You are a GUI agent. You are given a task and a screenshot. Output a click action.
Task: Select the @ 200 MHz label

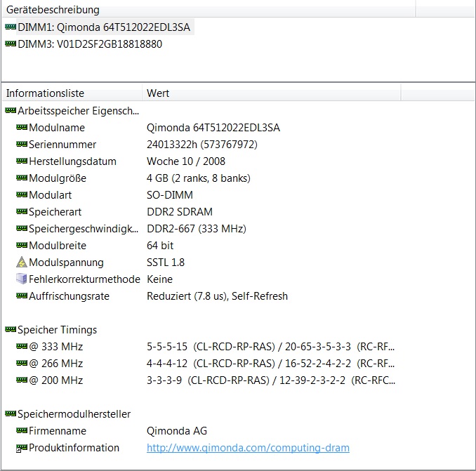[x=56, y=380]
